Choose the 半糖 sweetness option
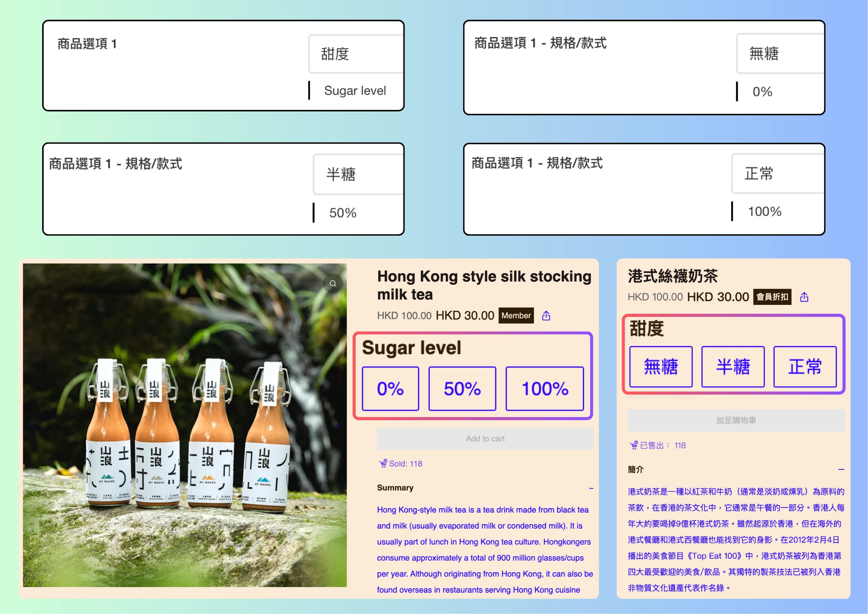 [733, 367]
